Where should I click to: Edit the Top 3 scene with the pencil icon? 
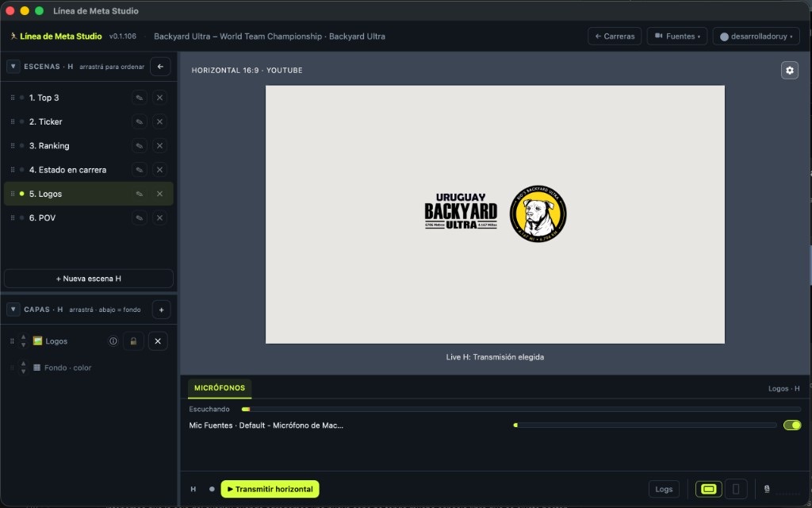[x=140, y=98]
